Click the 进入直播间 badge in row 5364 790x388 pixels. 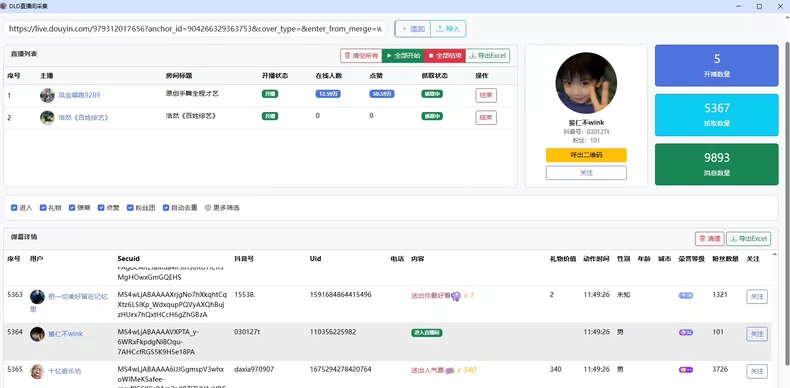tap(427, 333)
